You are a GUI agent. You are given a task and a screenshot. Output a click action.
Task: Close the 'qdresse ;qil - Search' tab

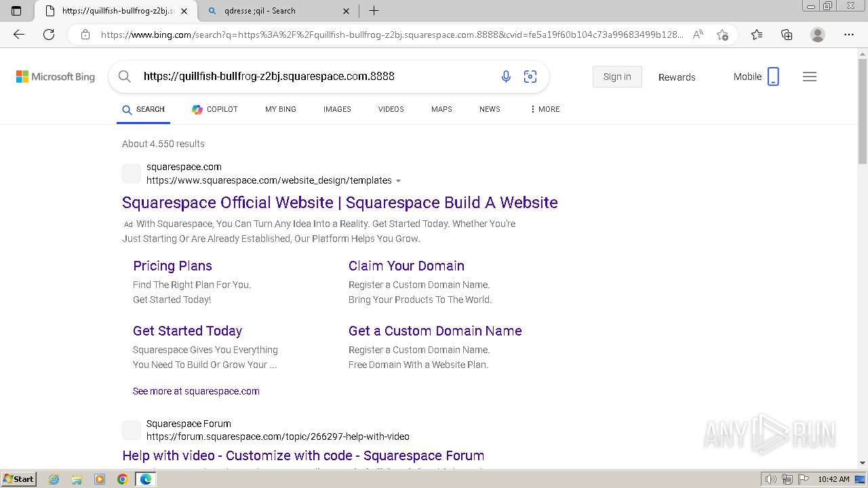point(347,11)
